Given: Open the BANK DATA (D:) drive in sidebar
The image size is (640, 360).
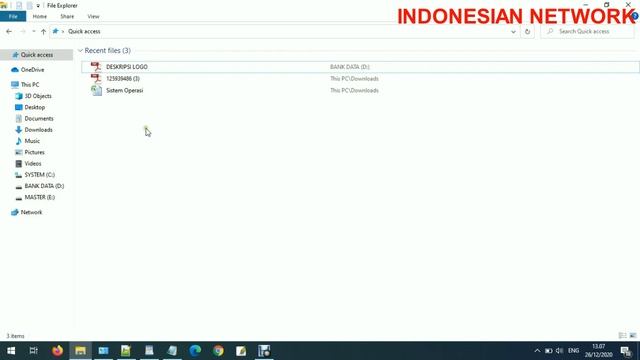Looking at the screenshot, I should point(44,186).
